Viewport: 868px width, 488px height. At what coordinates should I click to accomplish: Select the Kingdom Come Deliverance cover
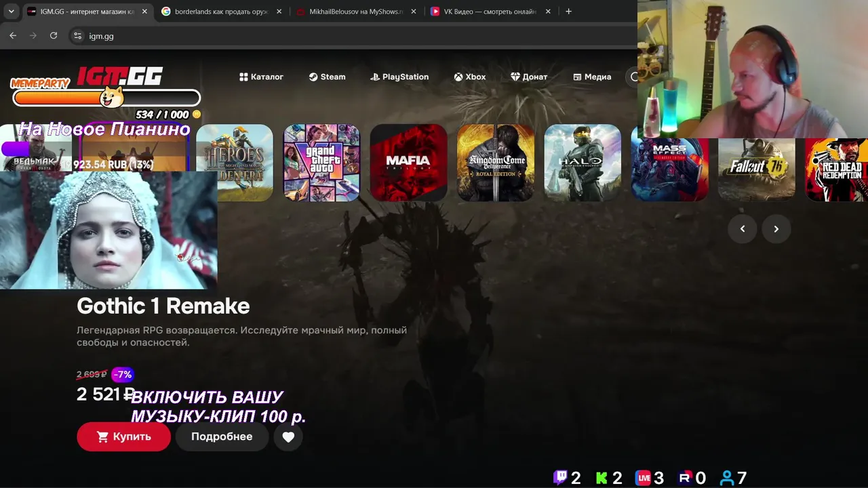coord(495,163)
